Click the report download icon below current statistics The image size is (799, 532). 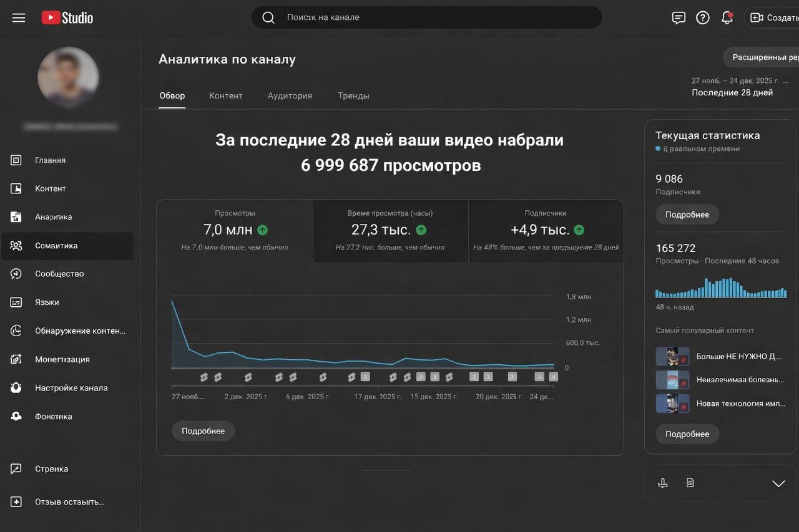point(662,481)
